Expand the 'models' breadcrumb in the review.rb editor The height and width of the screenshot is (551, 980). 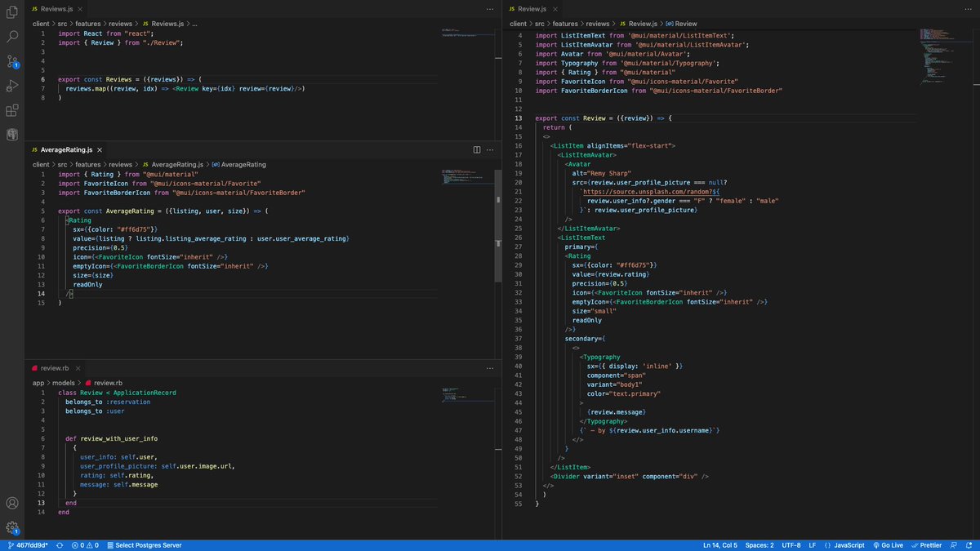pos(64,382)
